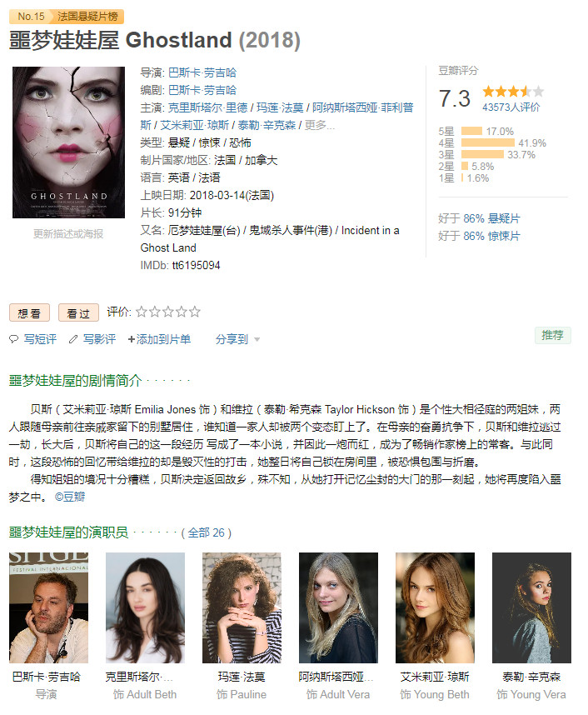Image resolution: width=588 pixels, height=715 pixels.
Task: Mark the movie as 想看
Action: point(29,313)
